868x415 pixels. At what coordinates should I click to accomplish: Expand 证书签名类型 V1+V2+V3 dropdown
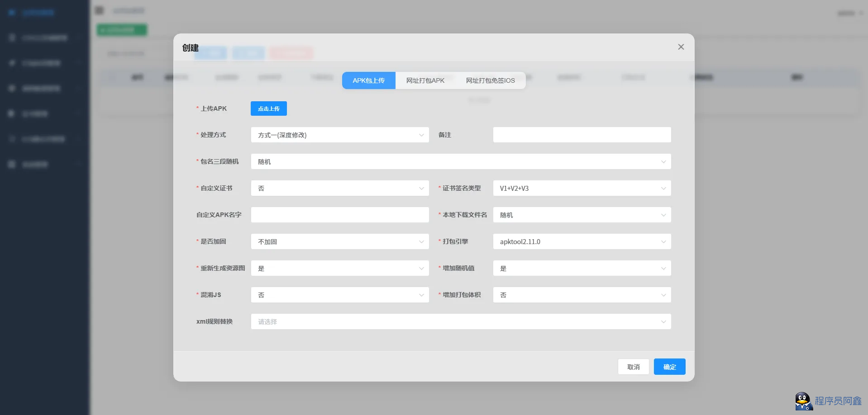point(582,188)
